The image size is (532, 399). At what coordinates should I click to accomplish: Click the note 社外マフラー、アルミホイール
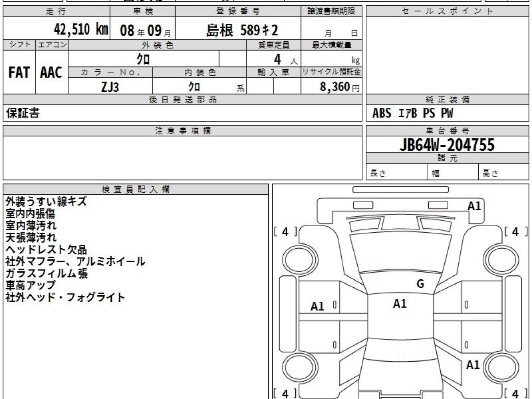(x=75, y=262)
